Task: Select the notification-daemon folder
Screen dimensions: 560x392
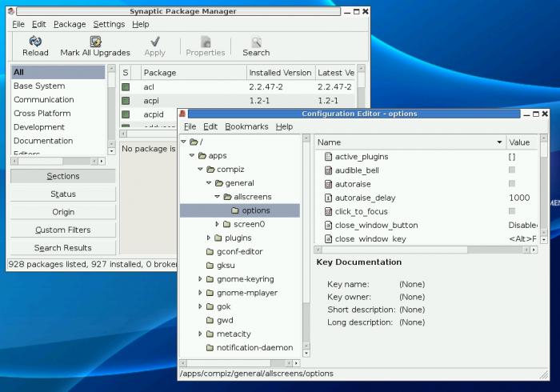Action: point(254,347)
